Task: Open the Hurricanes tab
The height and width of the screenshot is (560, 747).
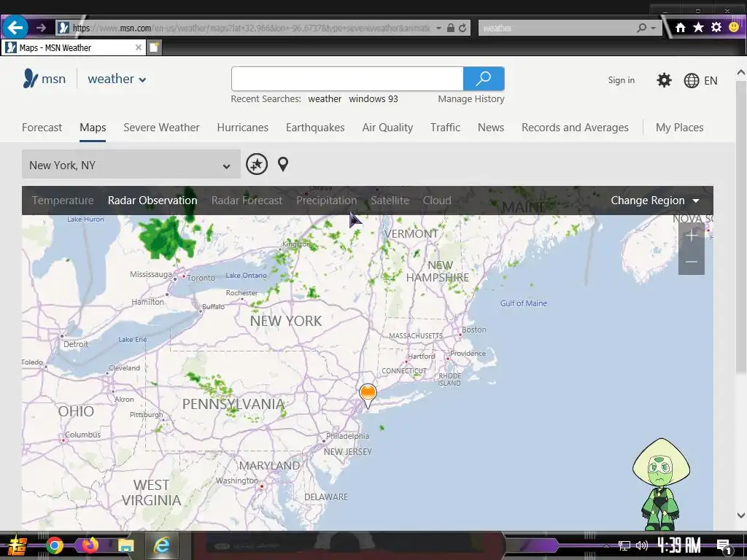Action: (242, 128)
